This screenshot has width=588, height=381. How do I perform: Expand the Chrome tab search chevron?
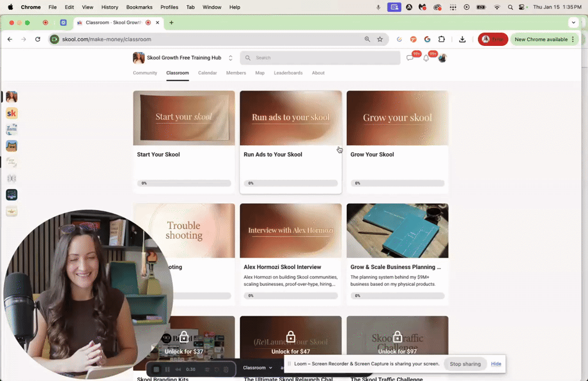click(x=574, y=22)
